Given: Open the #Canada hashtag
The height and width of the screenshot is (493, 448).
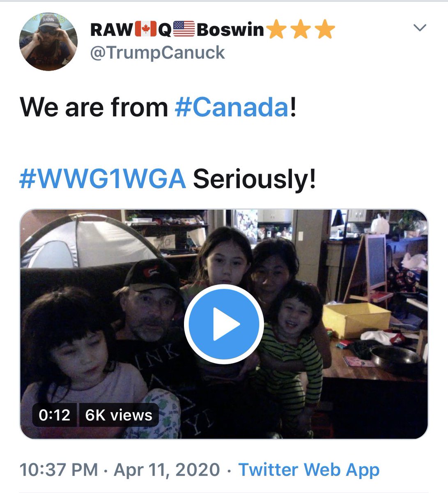Looking at the screenshot, I should click(232, 107).
